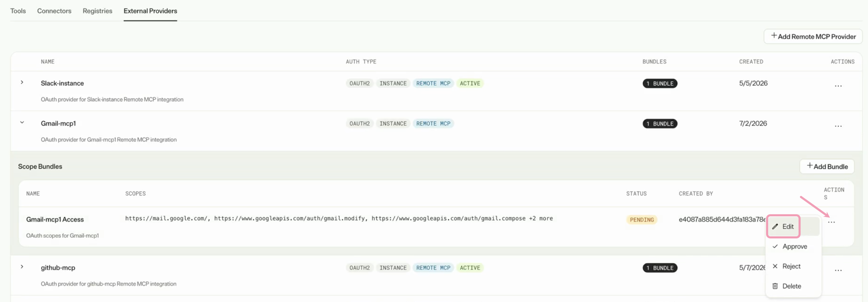Click the OAUTH2 tag on Slack-instance row

point(359,83)
